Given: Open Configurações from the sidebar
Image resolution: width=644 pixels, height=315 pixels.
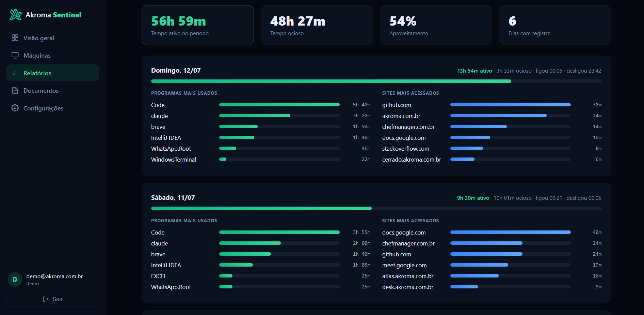Looking at the screenshot, I should click(53, 108).
